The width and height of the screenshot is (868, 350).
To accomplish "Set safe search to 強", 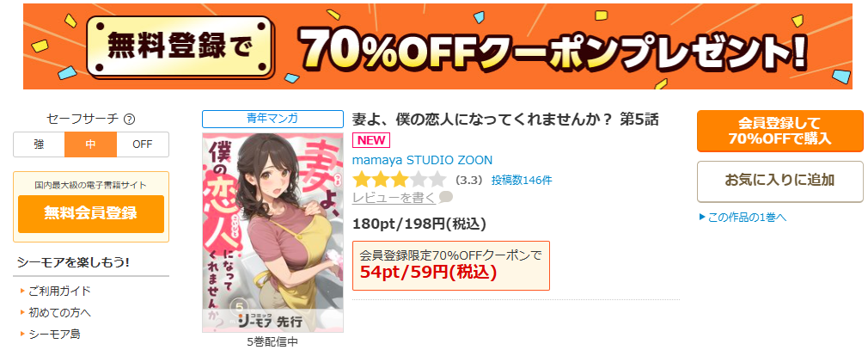I will tap(39, 144).
